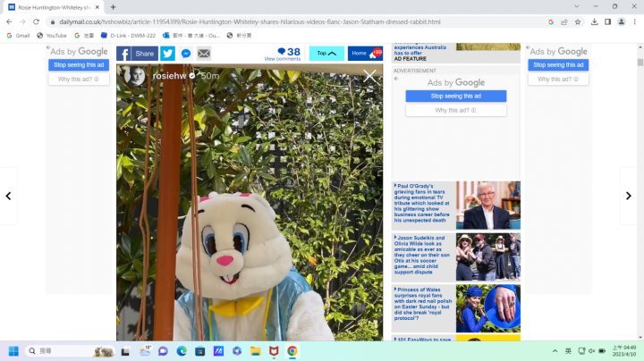Click the taskbar search box

click(70, 351)
